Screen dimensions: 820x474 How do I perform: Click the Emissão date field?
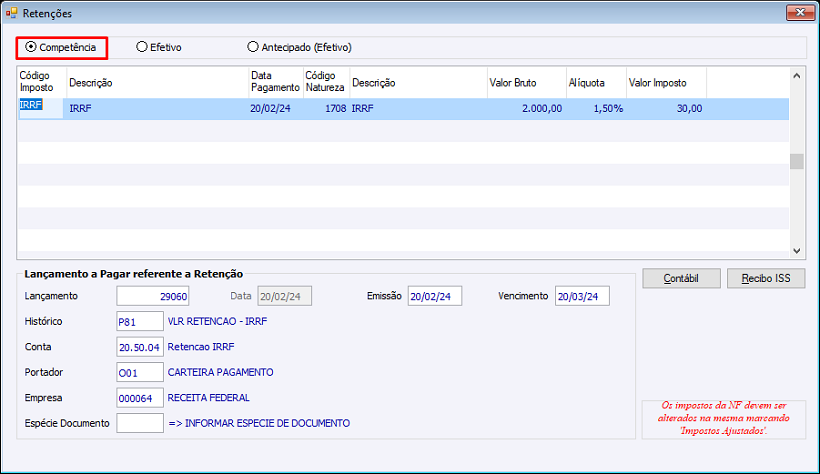pyautogui.click(x=435, y=296)
